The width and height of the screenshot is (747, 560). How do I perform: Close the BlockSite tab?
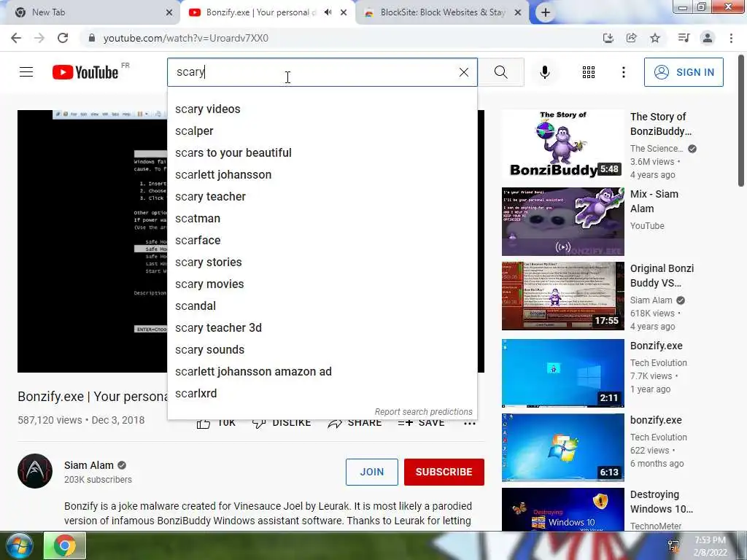point(518,13)
